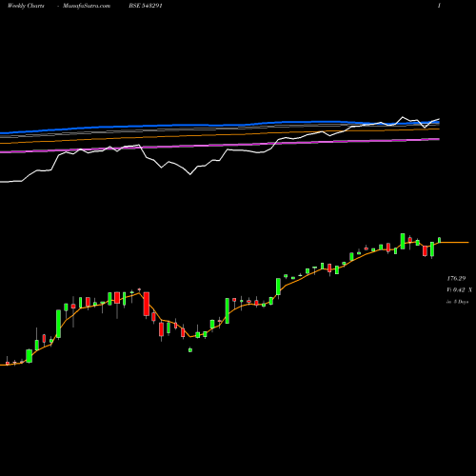Screen dimensions: 476x476
Task: Click the "BSE 543291" symbol text
Action: point(146,6)
